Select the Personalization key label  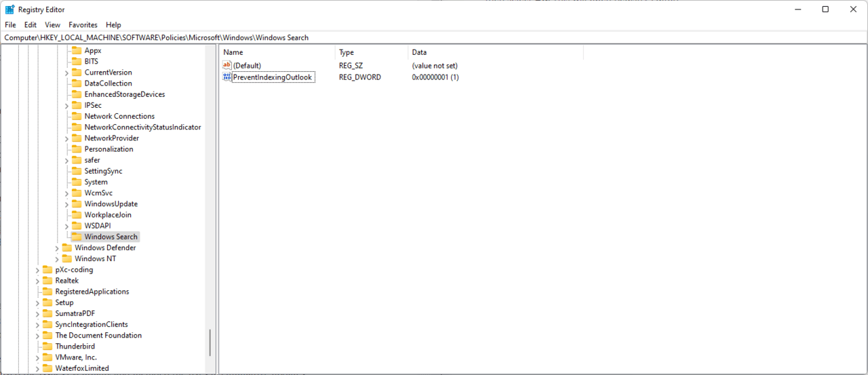(x=108, y=149)
